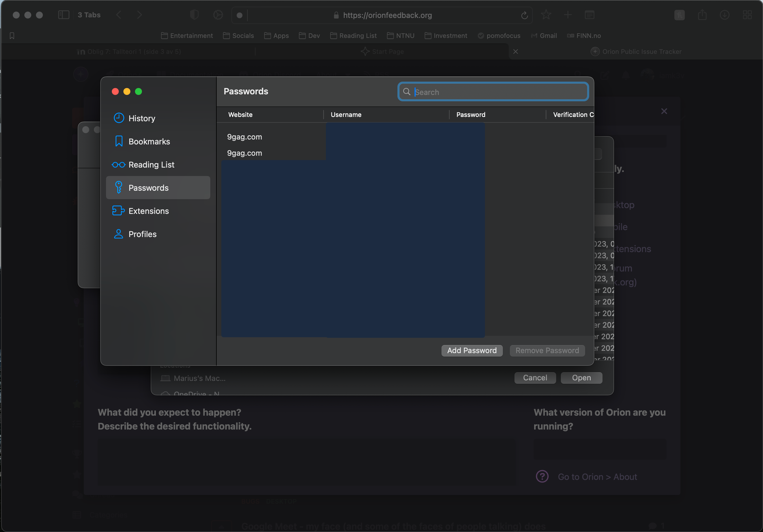Screen dimensions: 763x532
Task: Open the FINN.no bookmark
Action: (x=584, y=36)
